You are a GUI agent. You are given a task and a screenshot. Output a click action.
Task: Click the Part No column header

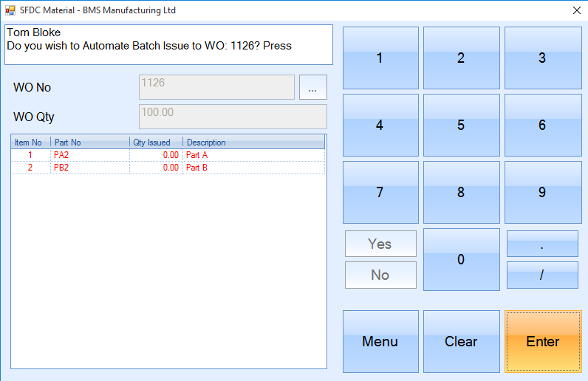(x=90, y=142)
